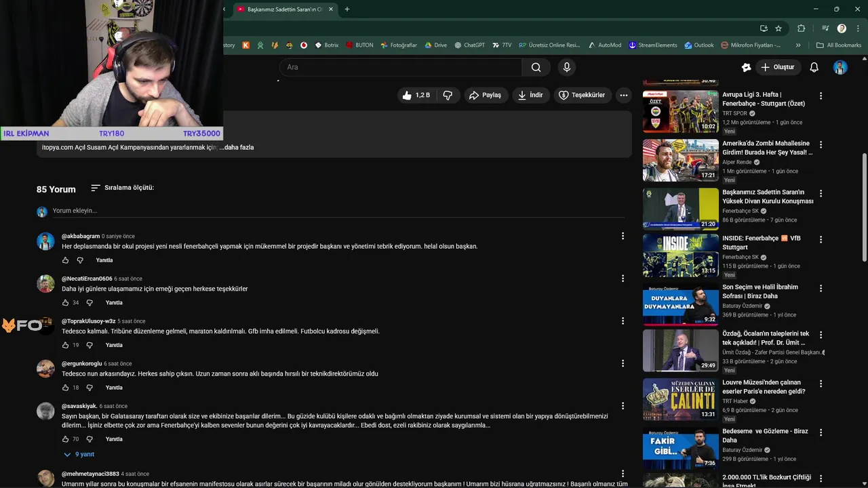Open the Drive bookmark

(435, 45)
